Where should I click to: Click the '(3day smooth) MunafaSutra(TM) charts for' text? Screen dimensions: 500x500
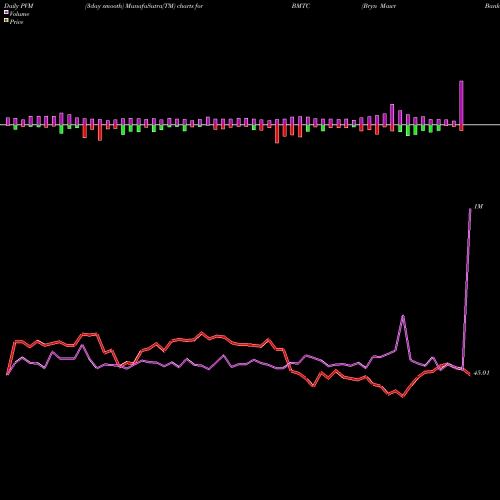144,6
